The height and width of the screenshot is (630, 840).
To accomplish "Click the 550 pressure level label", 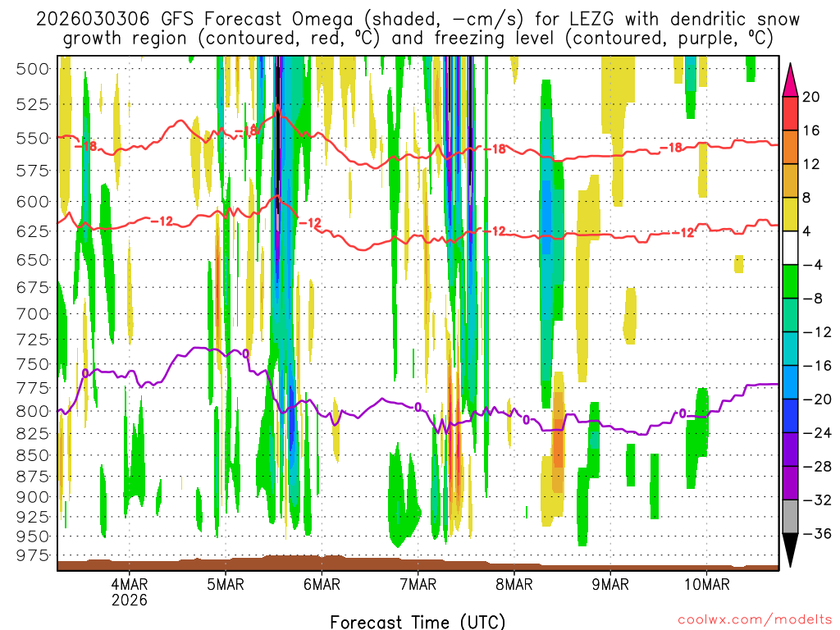I will pos(32,138).
